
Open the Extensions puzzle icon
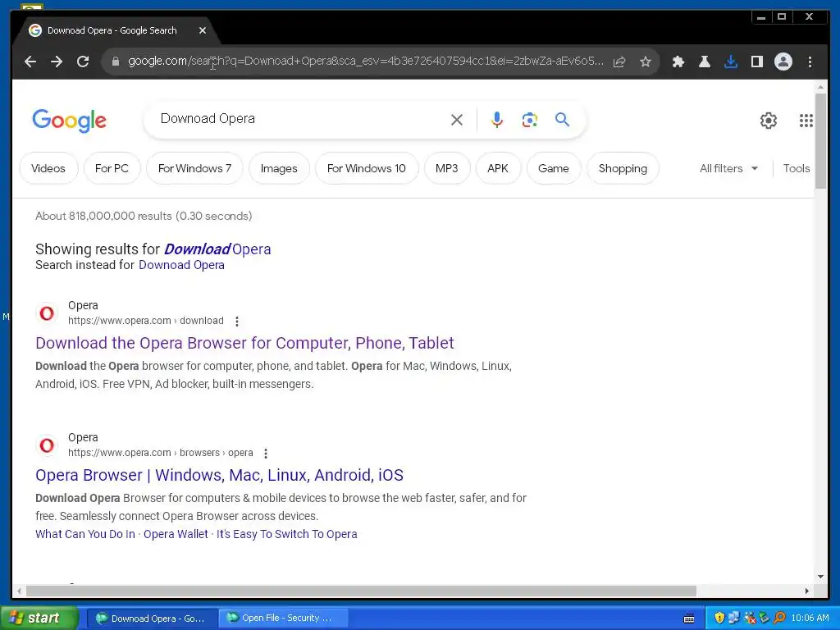(678, 62)
